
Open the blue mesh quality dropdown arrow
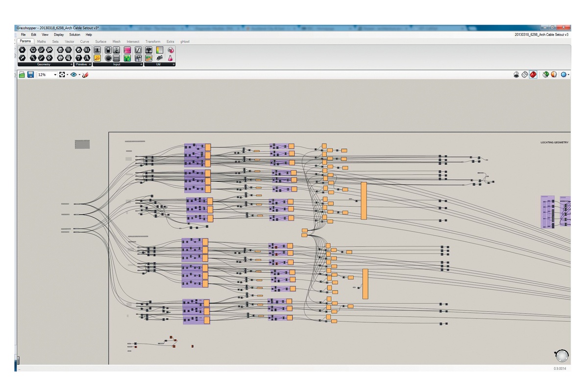(568, 74)
